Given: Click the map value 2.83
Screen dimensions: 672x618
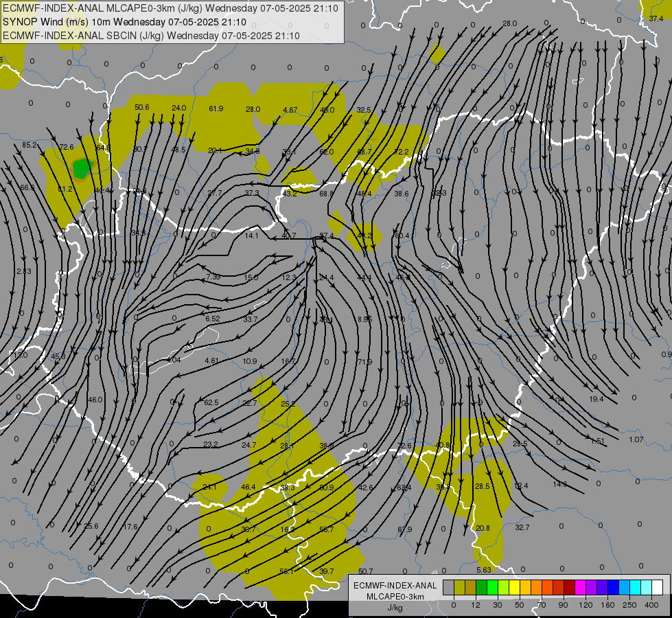Looking at the screenshot, I should click(x=24, y=271).
